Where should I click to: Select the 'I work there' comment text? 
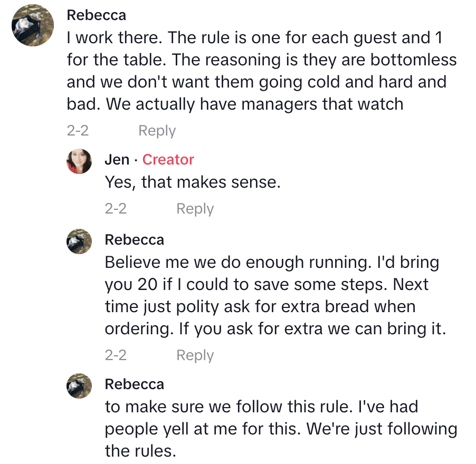click(253, 71)
